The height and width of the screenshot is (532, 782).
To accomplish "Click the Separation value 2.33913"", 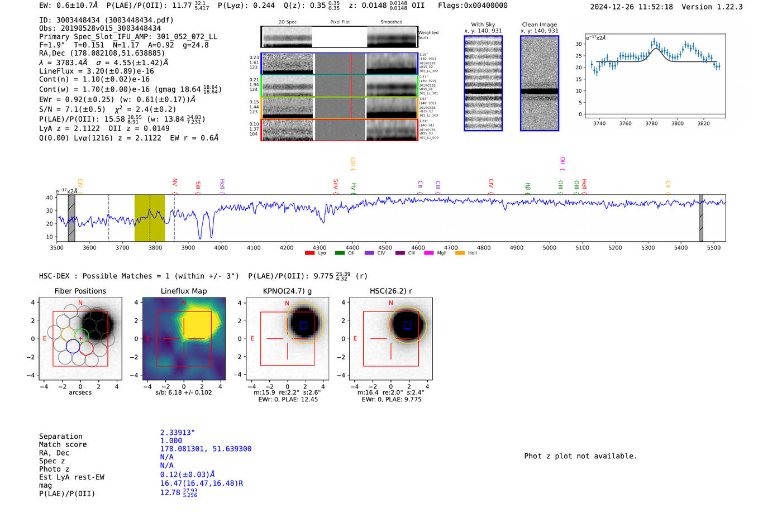I will [x=177, y=433].
